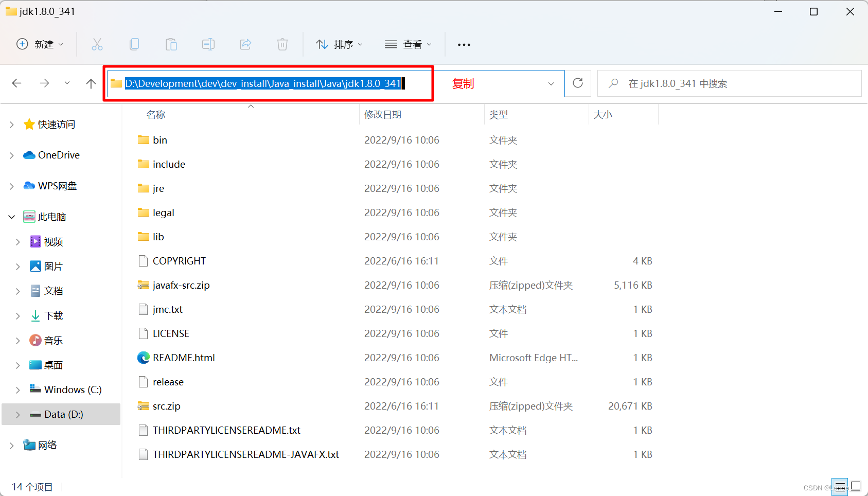Screen dimensions: 868x496
Task: Select the include folder icon
Action: (144, 164)
